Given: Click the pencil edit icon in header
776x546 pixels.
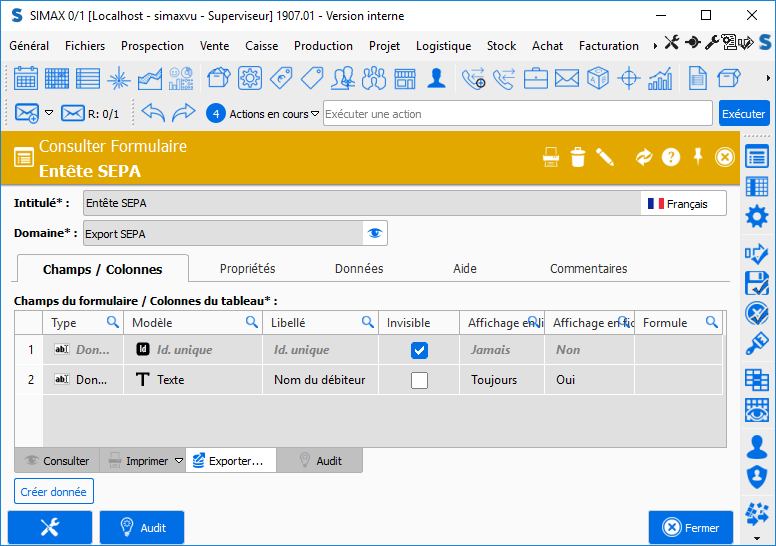Looking at the screenshot, I should coord(605,157).
